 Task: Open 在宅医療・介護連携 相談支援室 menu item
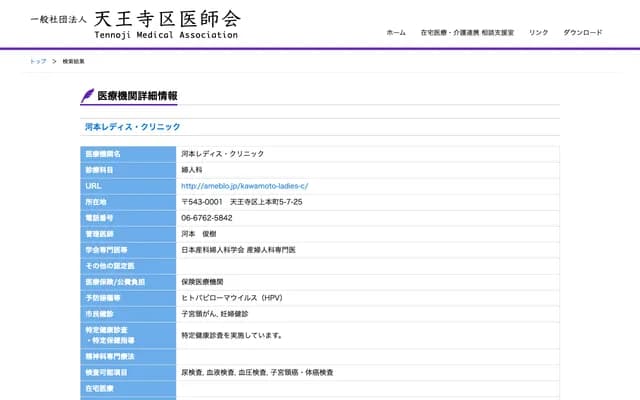tap(467, 33)
